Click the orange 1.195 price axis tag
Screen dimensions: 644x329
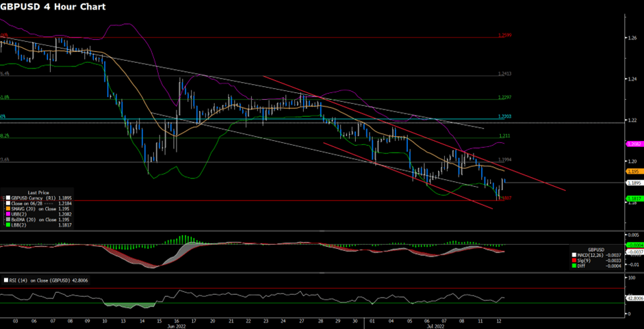pos(634,171)
